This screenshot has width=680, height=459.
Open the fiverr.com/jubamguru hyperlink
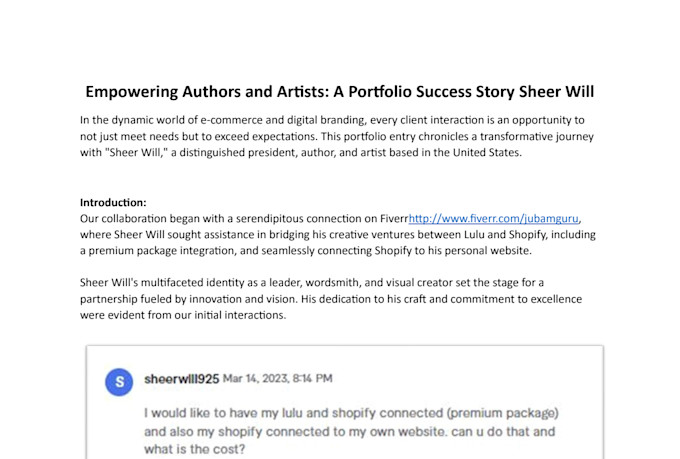[493, 219]
